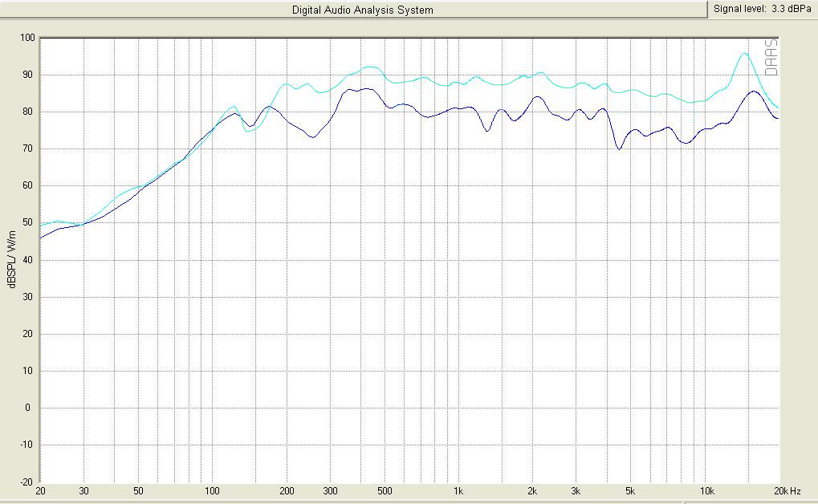Click the dark blue curve's peak near 15 kHz
The image size is (818, 504).
(x=755, y=91)
